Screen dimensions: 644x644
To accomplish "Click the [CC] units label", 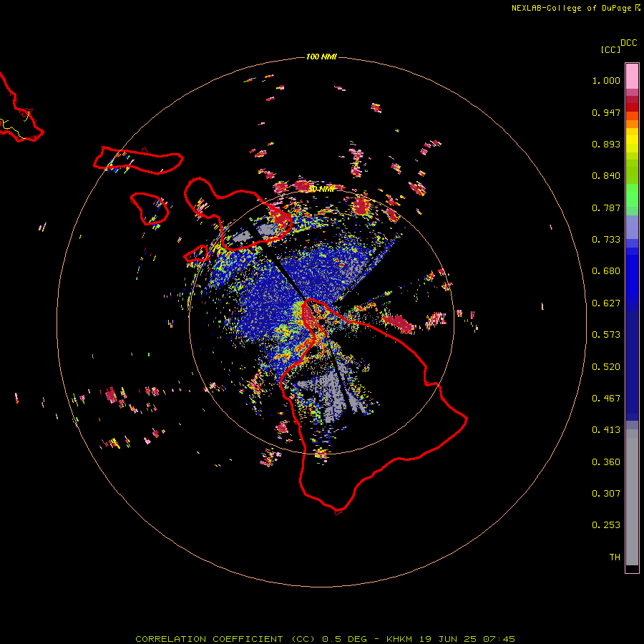I will click(x=610, y=49).
